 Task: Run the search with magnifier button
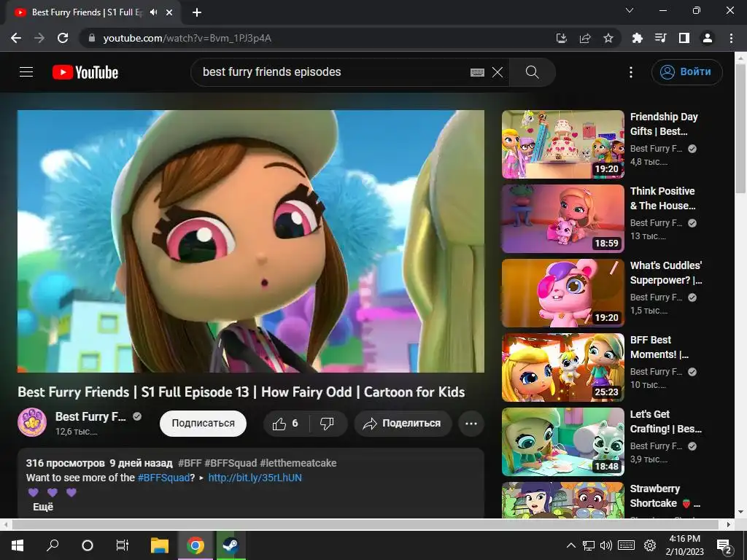pos(532,72)
